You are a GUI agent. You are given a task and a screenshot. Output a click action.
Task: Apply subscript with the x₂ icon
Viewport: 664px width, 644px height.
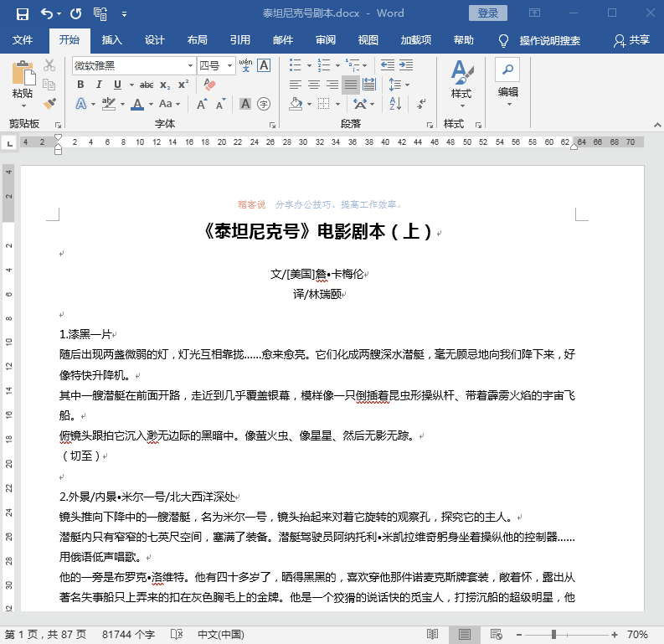point(165,85)
